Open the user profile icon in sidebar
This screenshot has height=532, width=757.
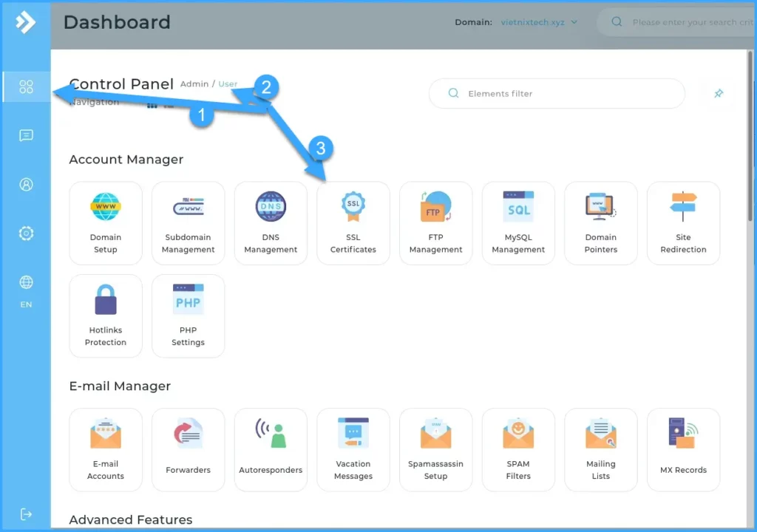tap(26, 185)
